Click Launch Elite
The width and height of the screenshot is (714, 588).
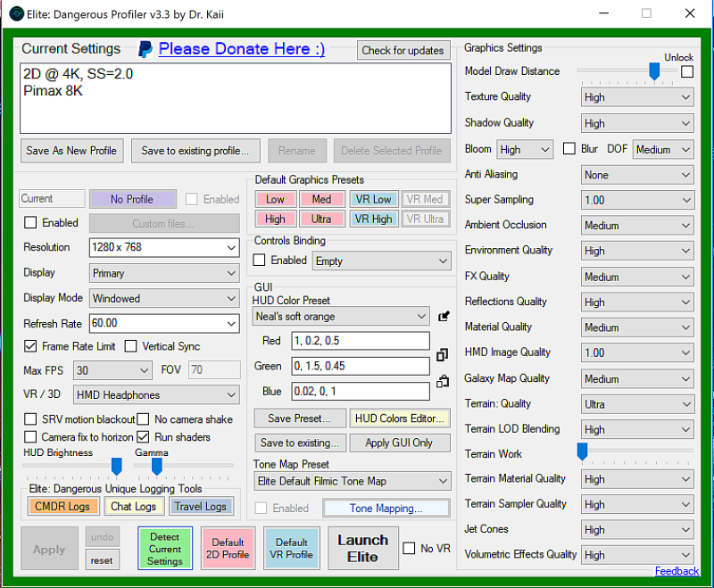363,549
